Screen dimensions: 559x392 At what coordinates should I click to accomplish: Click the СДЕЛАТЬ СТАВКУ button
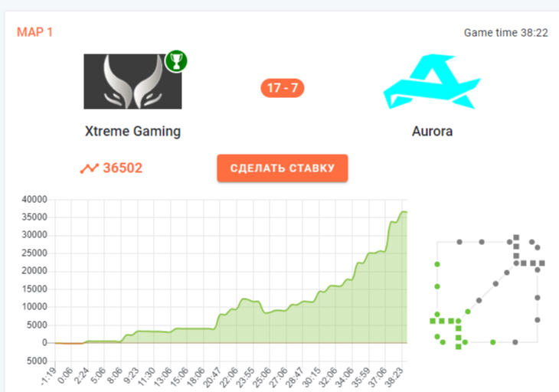[x=283, y=168]
